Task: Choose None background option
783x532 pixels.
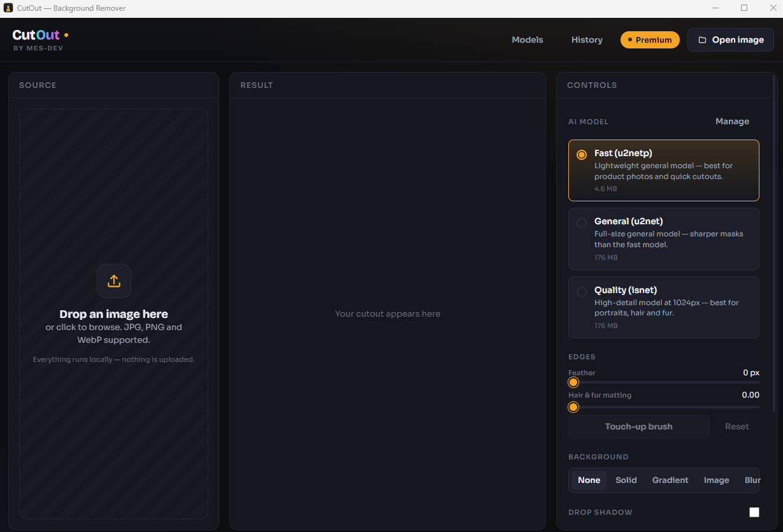Action: (x=589, y=480)
